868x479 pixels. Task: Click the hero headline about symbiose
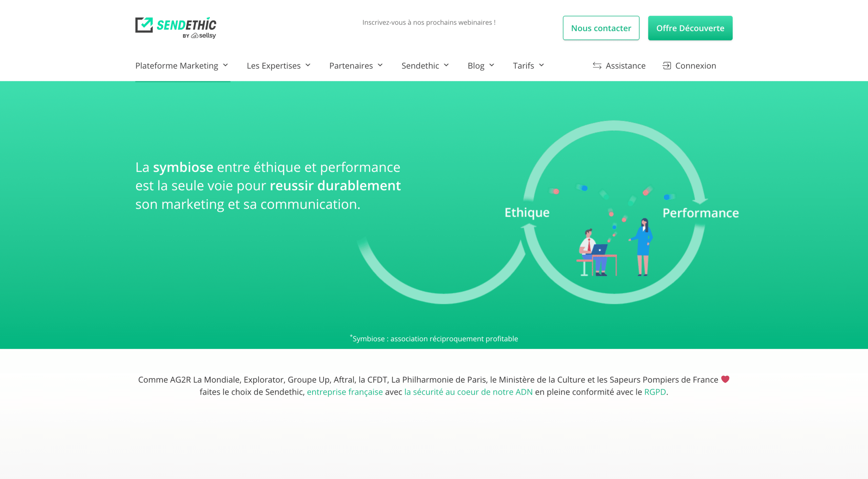pyautogui.click(x=268, y=186)
